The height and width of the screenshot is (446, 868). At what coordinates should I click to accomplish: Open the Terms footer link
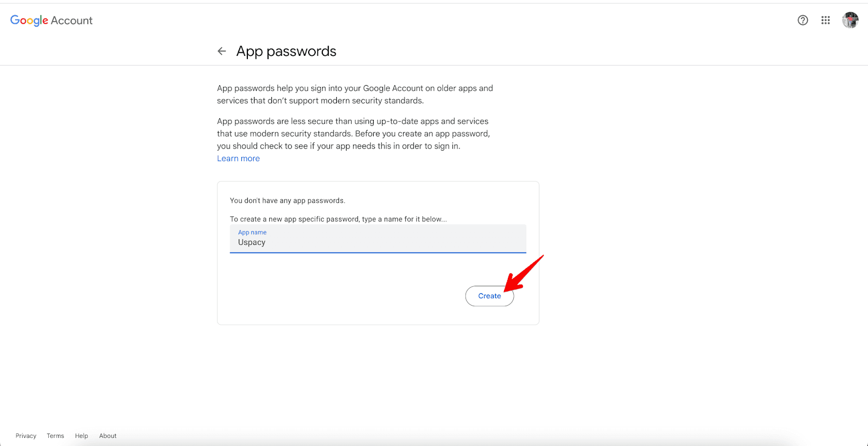click(x=55, y=436)
